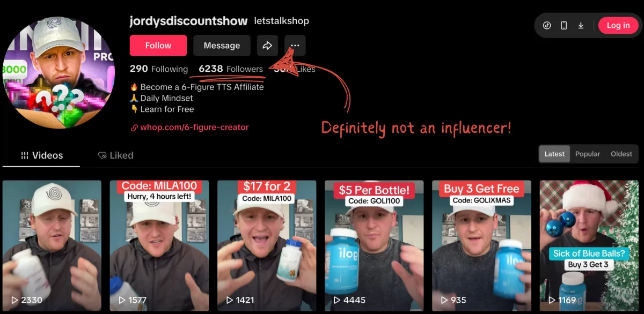Screen dimensions: 644x314
Task: Click the TikTok coin icon in top bar
Action: pos(547,25)
